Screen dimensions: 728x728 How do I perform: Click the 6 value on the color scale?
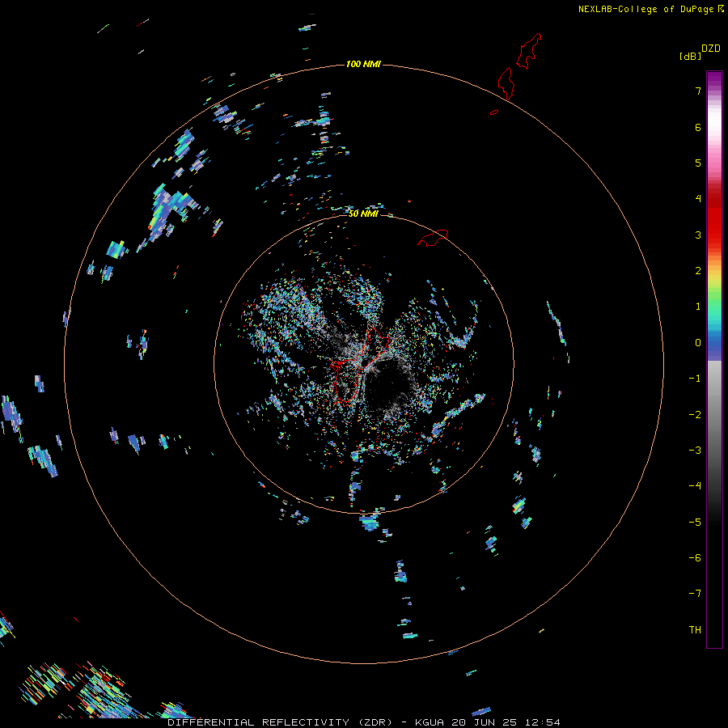pos(698,127)
